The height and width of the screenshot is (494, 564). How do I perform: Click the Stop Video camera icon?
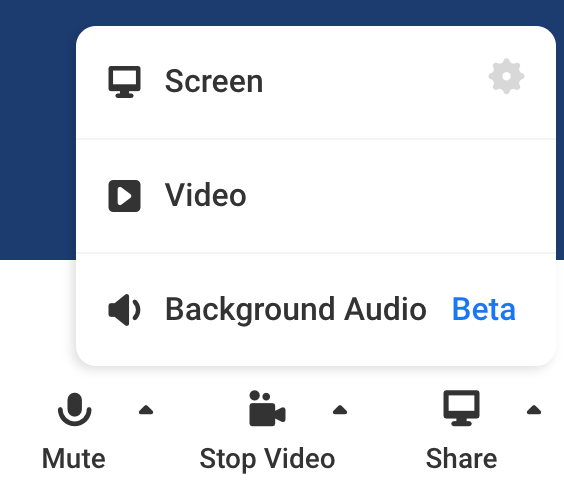point(267,408)
